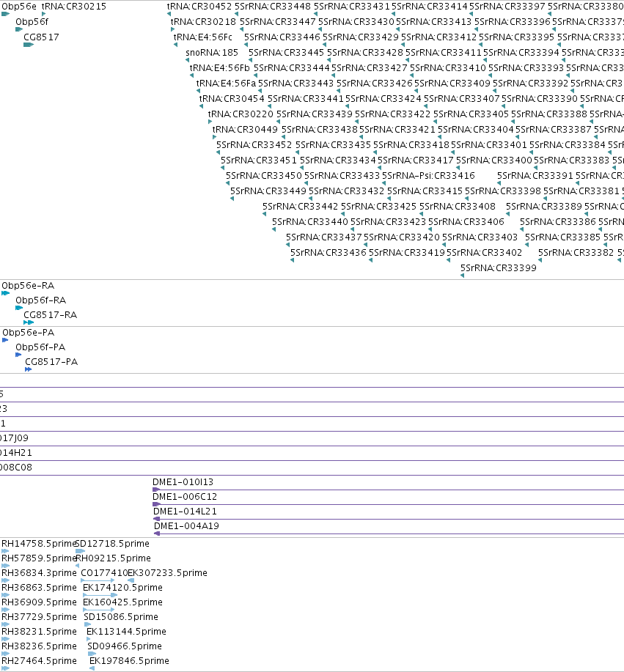Click the 5SrRNA:CR33402 label

tap(484, 252)
